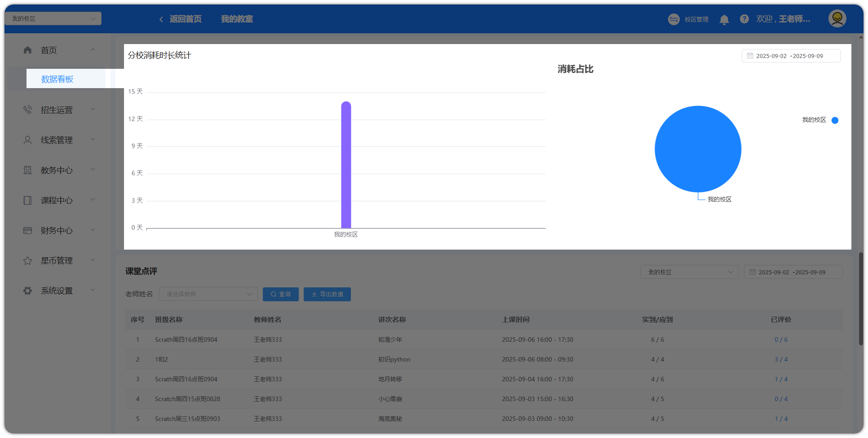868x438 pixels.
Task: Open the 0 / 6 evaluation link
Action: 781,340
